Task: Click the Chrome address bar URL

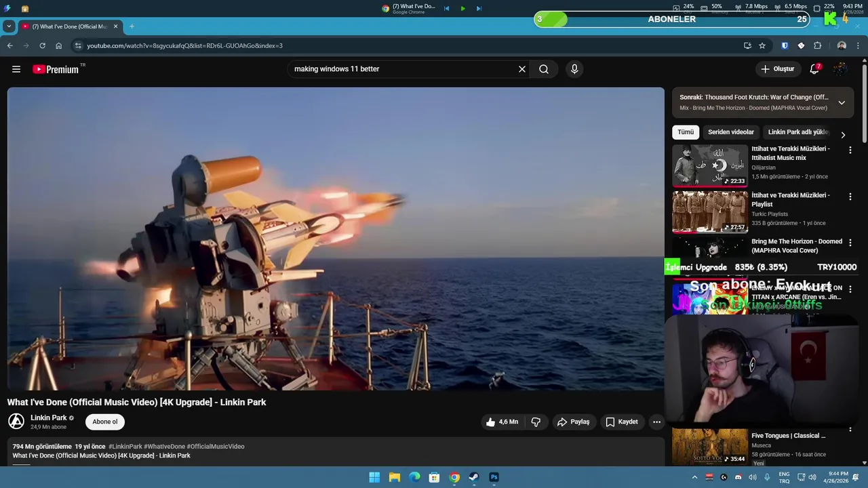Action: [184, 45]
